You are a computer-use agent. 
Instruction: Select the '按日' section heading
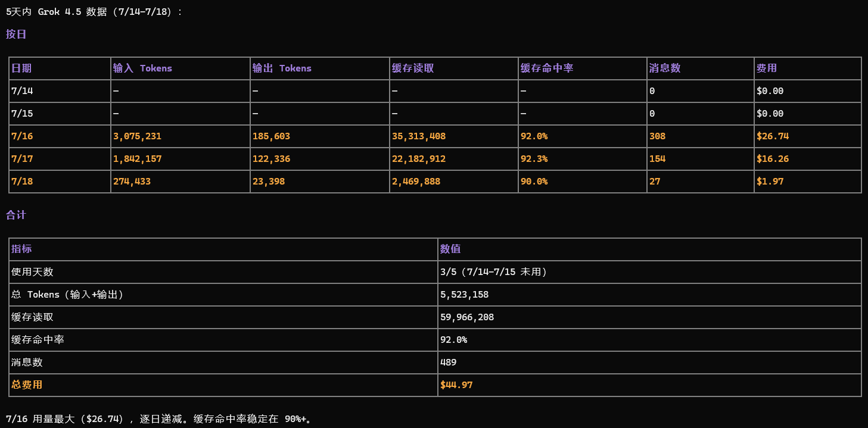coord(16,35)
